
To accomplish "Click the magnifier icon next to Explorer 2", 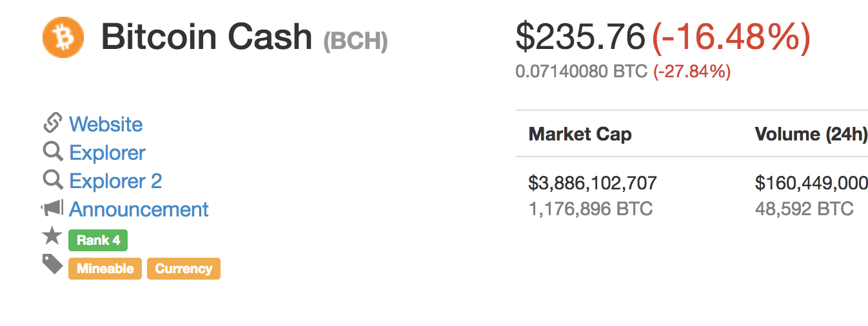I will tap(53, 180).
